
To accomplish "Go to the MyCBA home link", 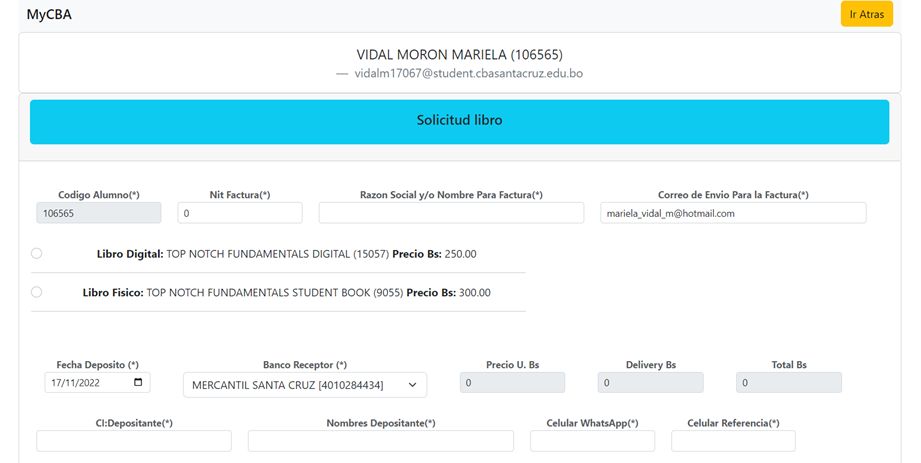I will click(x=49, y=16).
